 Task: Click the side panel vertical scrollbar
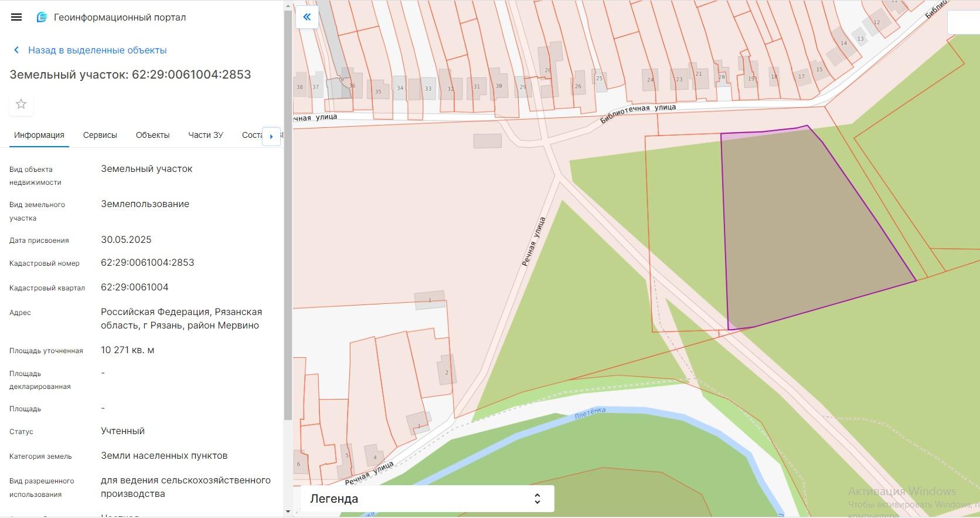288,214
